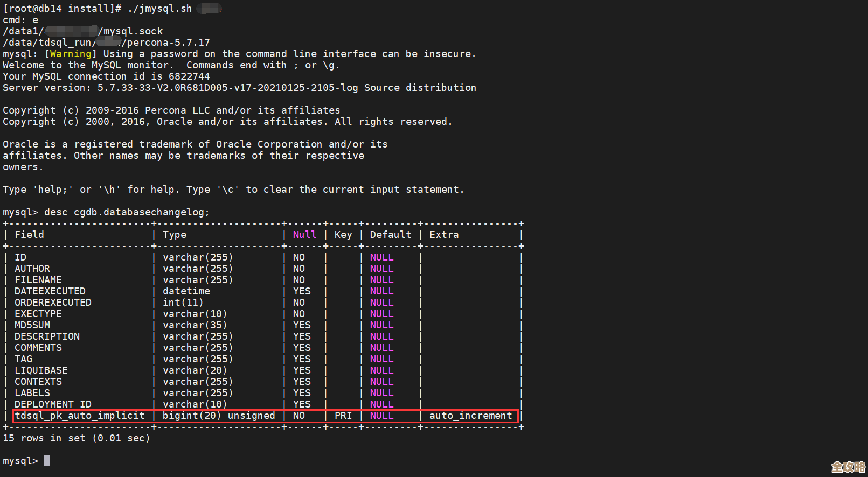This screenshot has width=868, height=477.
Task: Click the ./jmysql.sh command text
Action: coord(159,9)
